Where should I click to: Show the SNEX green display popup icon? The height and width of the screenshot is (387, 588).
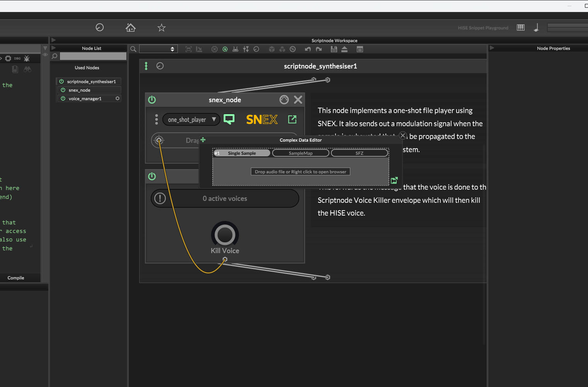[229, 119]
